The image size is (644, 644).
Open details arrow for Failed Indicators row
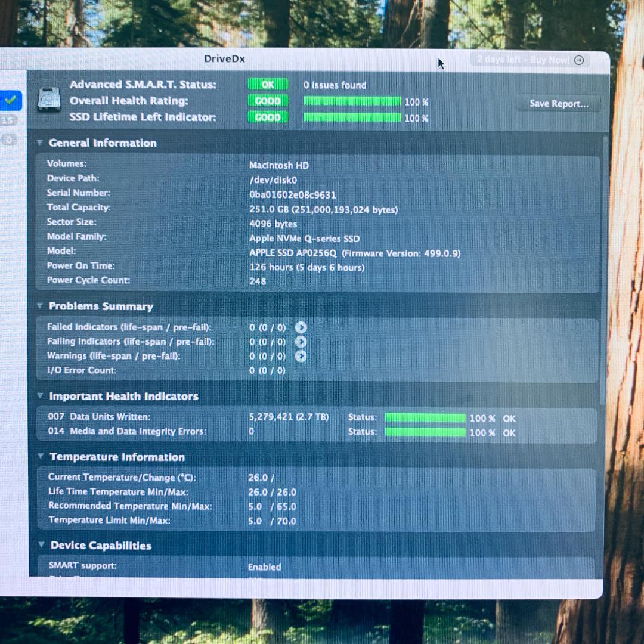(301, 327)
